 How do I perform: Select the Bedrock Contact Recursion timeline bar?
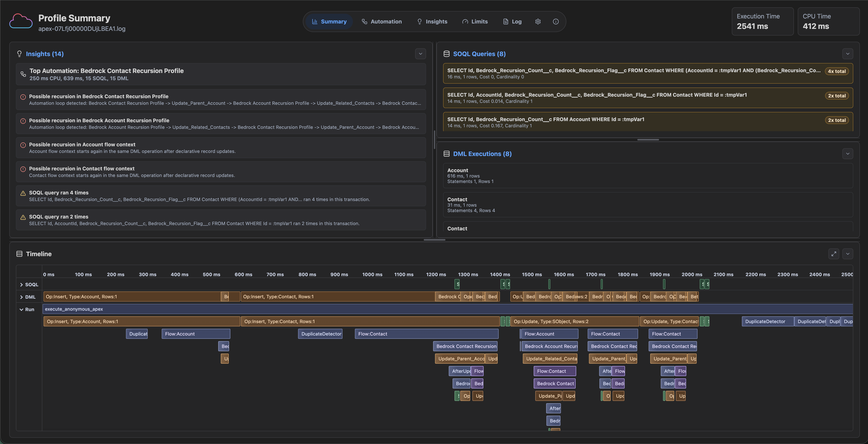(465, 346)
